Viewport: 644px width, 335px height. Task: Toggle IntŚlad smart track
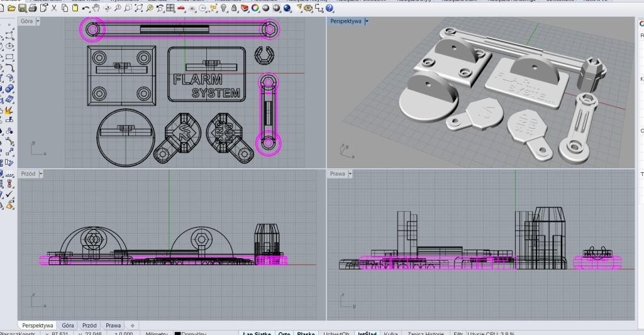click(367, 333)
